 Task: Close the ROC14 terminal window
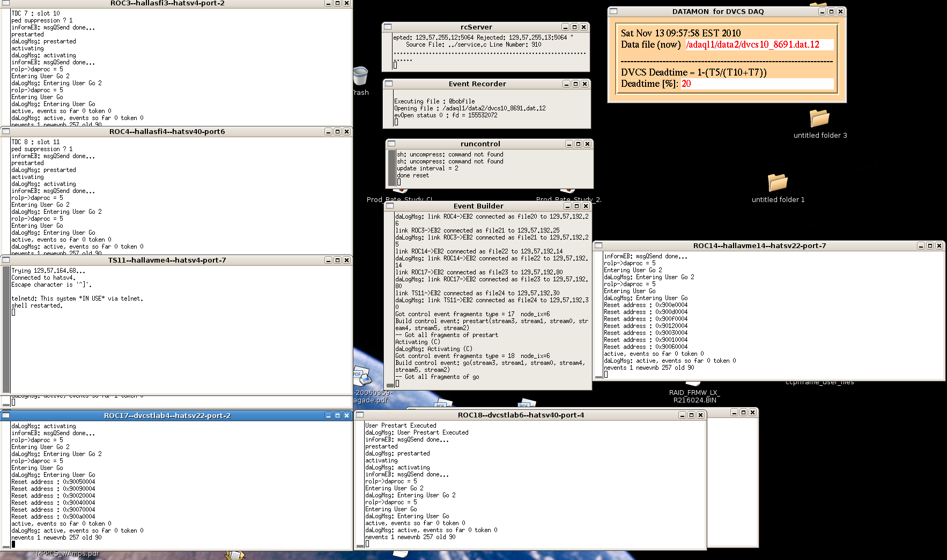(x=939, y=245)
